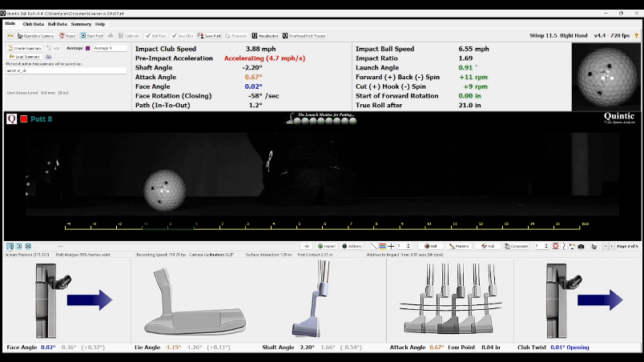Click Open Live Camera in toolbar
The width and height of the screenshot is (644, 362).
(37, 36)
